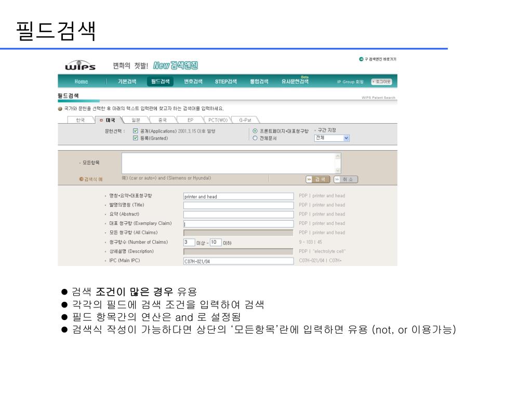Click the 취소 button
This screenshot has height=399, width=532.
click(x=345, y=179)
